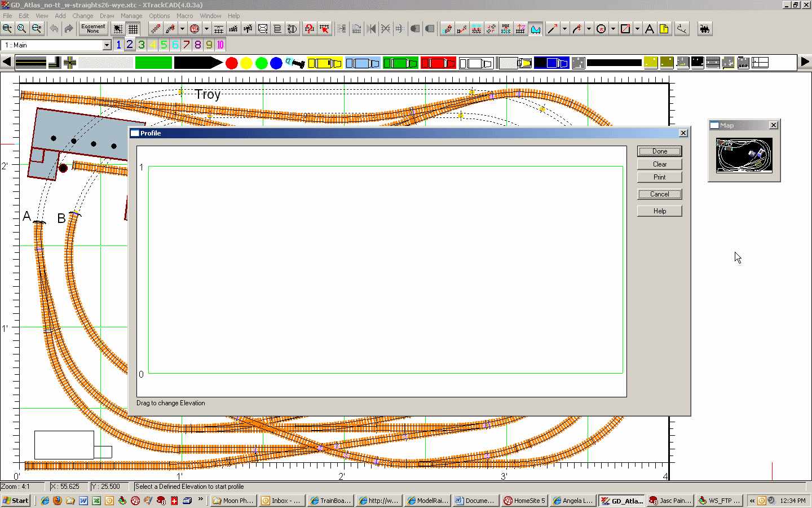This screenshot has width=812, height=508.
Task: Pick the red circle in the hotbar
Action: [231, 63]
